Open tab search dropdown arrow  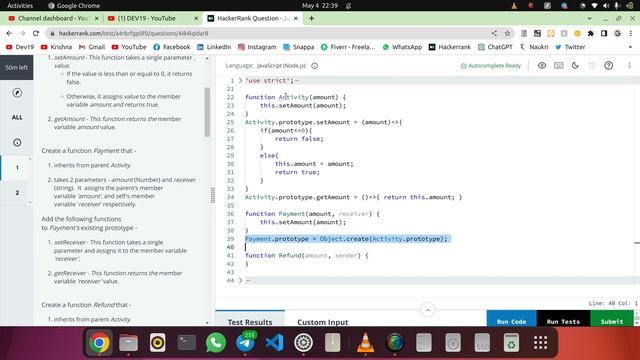(x=589, y=18)
